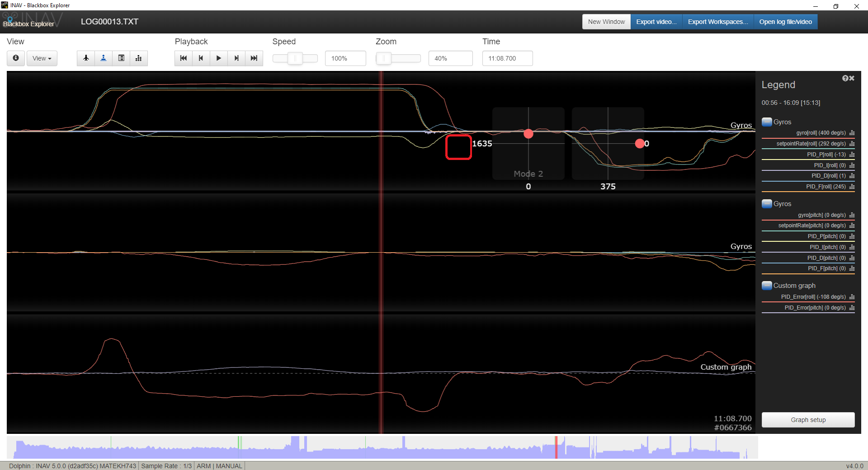Open analyser icon for PID_Error[pitch]
Screen dimensions: 868x470
point(852,308)
